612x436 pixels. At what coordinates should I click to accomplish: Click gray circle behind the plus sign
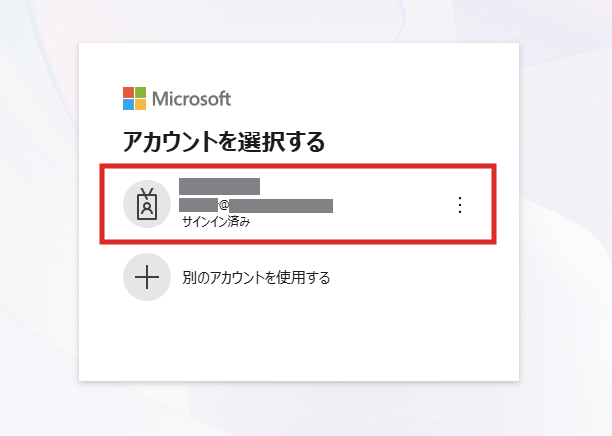[x=147, y=277]
